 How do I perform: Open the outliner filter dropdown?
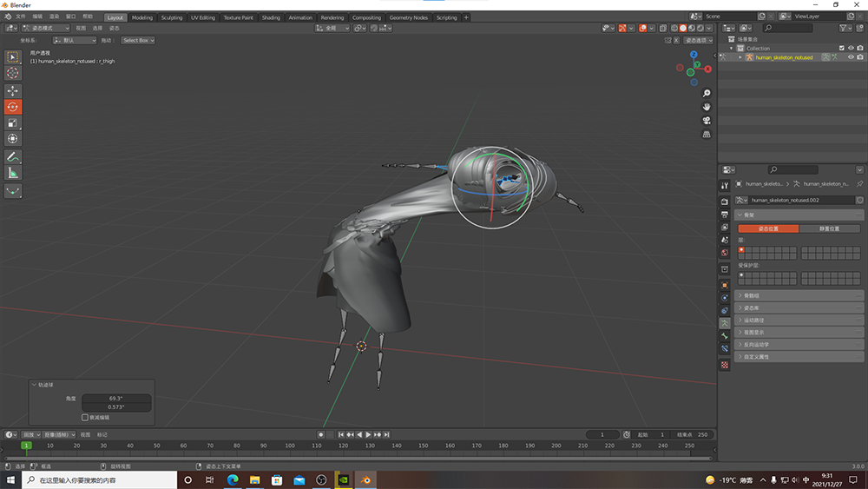845,29
